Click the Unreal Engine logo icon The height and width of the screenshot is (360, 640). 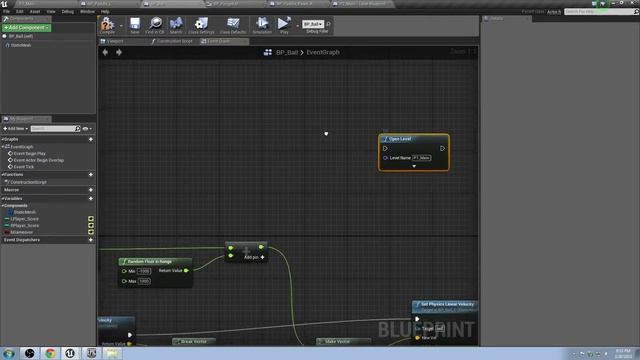tap(4, 4)
